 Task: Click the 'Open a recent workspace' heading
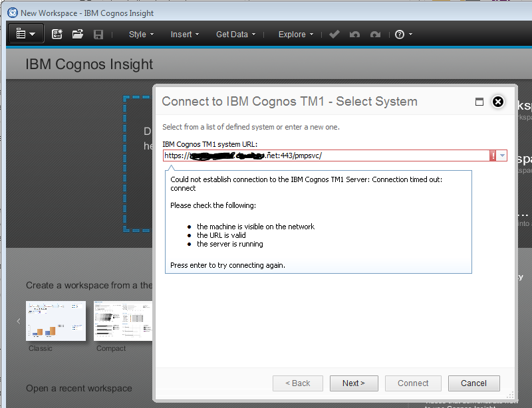pyautogui.click(x=79, y=388)
